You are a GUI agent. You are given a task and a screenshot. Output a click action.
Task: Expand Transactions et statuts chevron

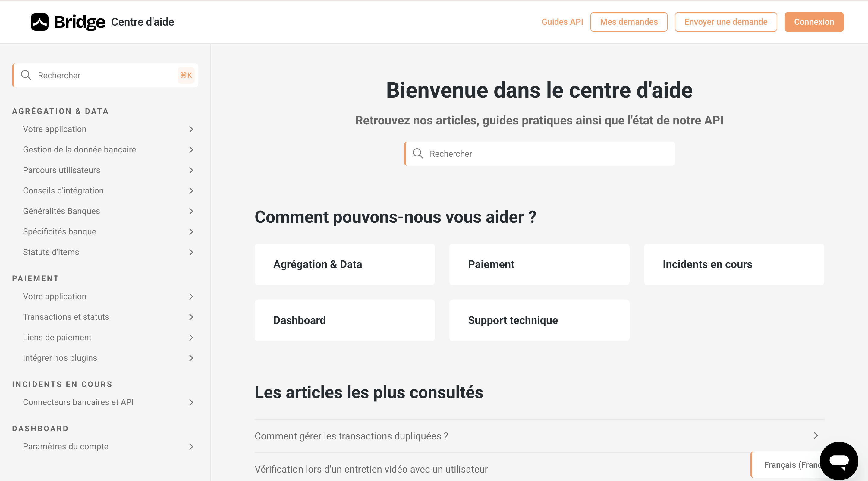[x=191, y=317]
